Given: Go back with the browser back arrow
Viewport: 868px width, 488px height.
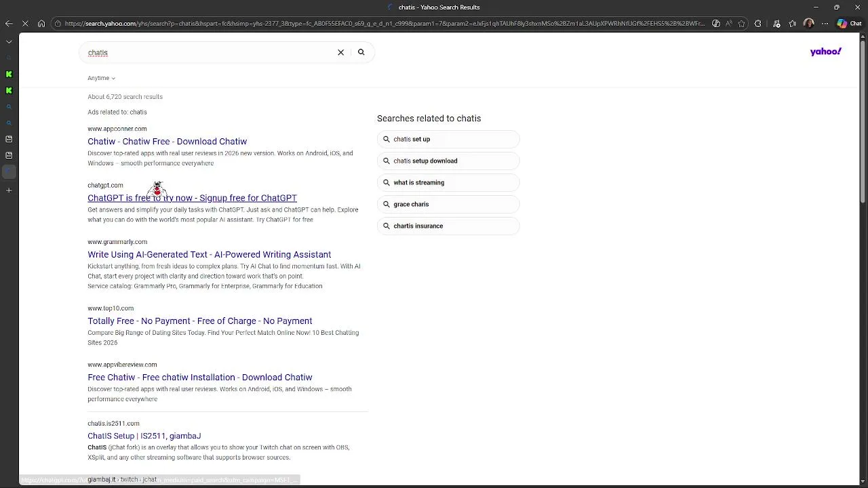Looking at the screenshot, I should click(x=9, y=24).
